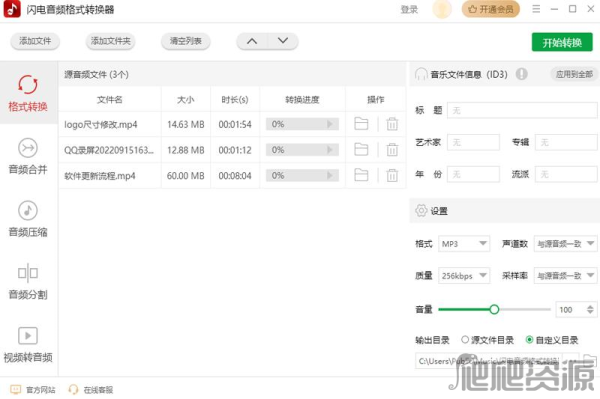Image resolution: width=600 pixels, height=399 pixels.
Task: Click the output path field C:\Users
Action: [x=489, y=361]
